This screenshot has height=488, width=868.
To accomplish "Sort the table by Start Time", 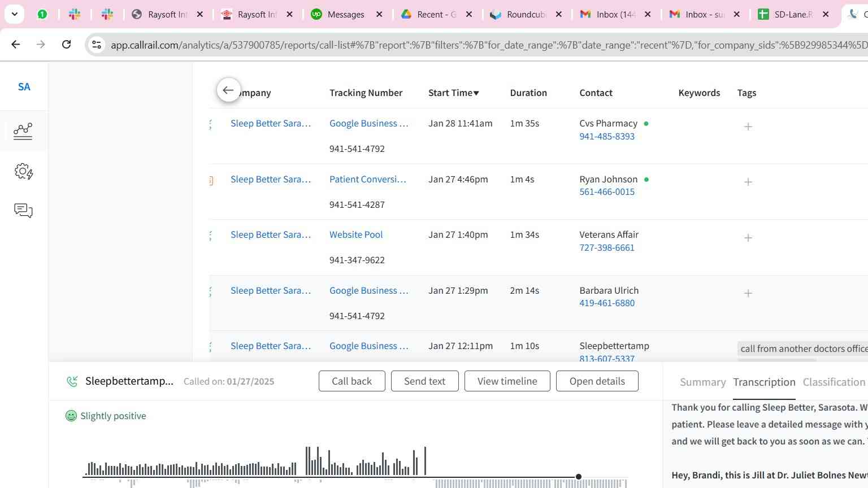I will tap(453, 93).
